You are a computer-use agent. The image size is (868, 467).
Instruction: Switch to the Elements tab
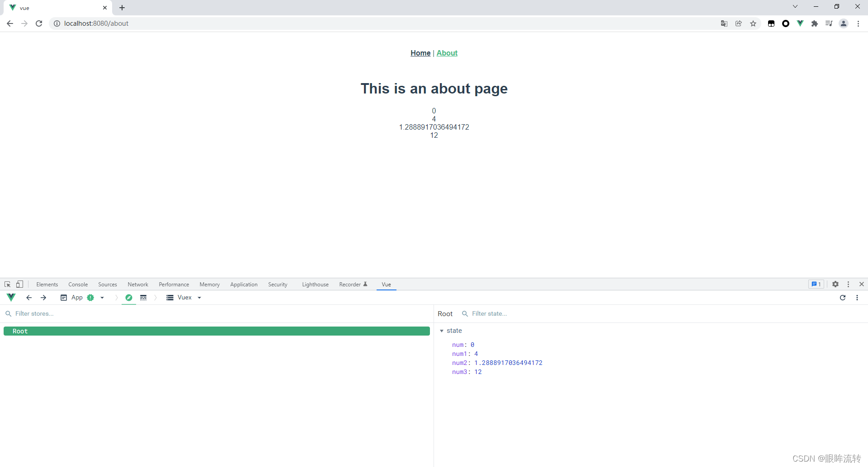(x=47, y=285)
